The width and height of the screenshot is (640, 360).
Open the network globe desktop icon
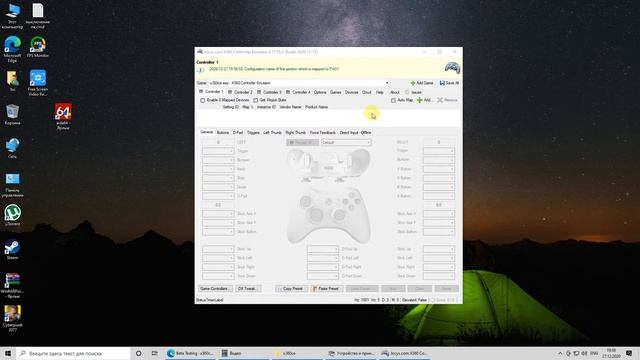point(12,148)
